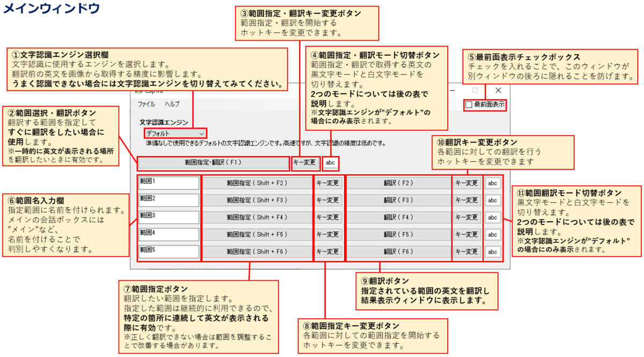Change hotkey for 範囲指定 (Shift + F2)

point(328,183)
